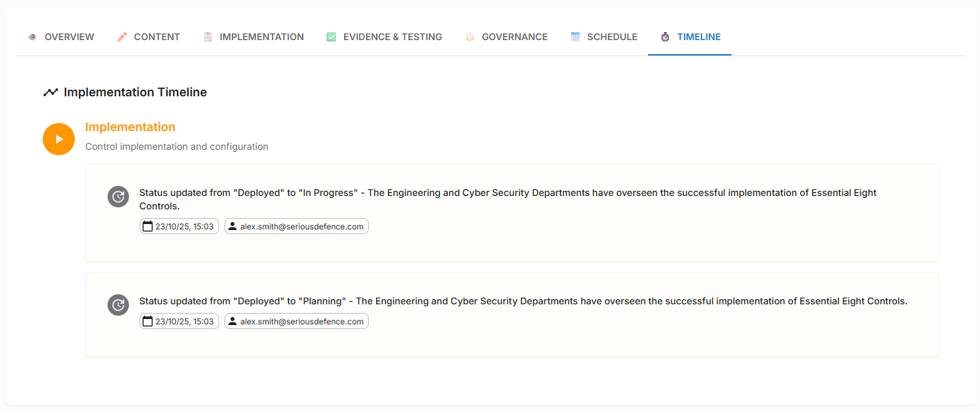
Task: Select the "Deployed" to "Planning" status text
Action: [x=523, y=301]
